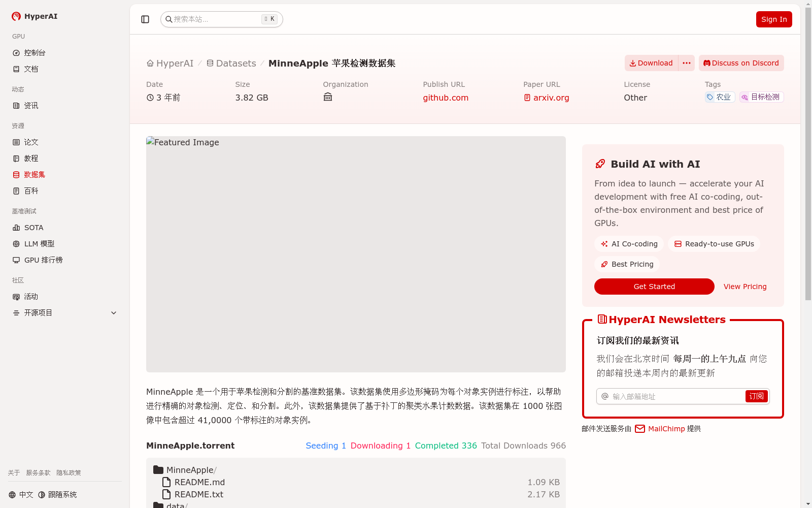Click the Organization building icon
Viewport: 812px width, 508px height.
point(328,97)
